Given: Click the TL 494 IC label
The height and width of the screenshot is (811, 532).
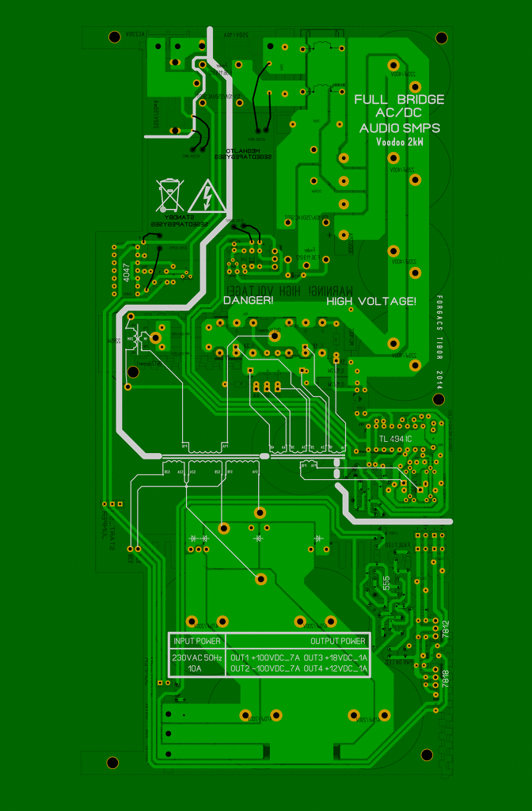Looking at the screenshot, I should click(x=395, y=439).
